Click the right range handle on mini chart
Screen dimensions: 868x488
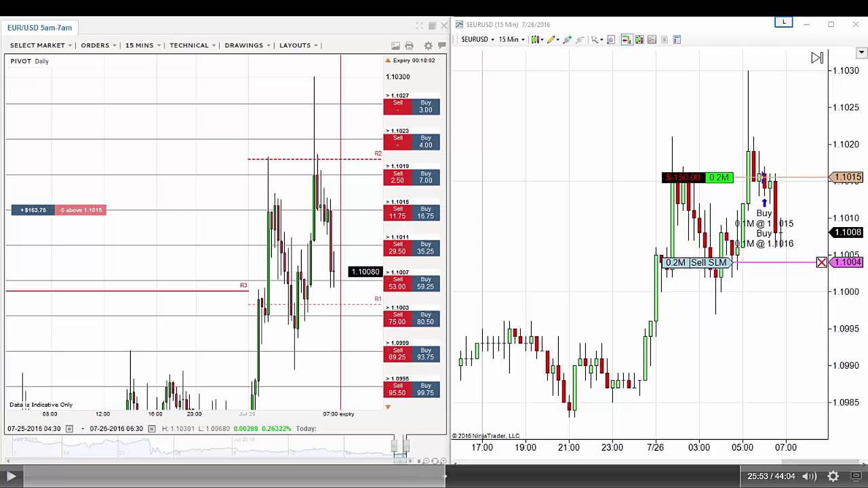pos(406,446)
